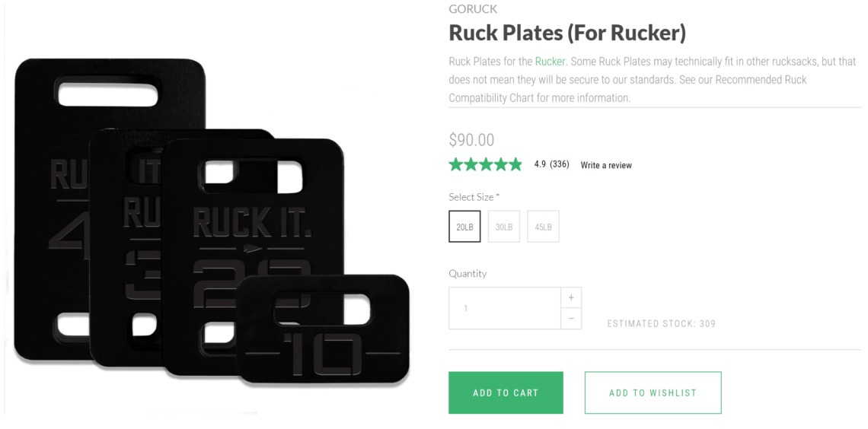Image resolution: width=868 pixels, height=429 pixels.
Task: Click the first green rating star
Action: (456, 164)
